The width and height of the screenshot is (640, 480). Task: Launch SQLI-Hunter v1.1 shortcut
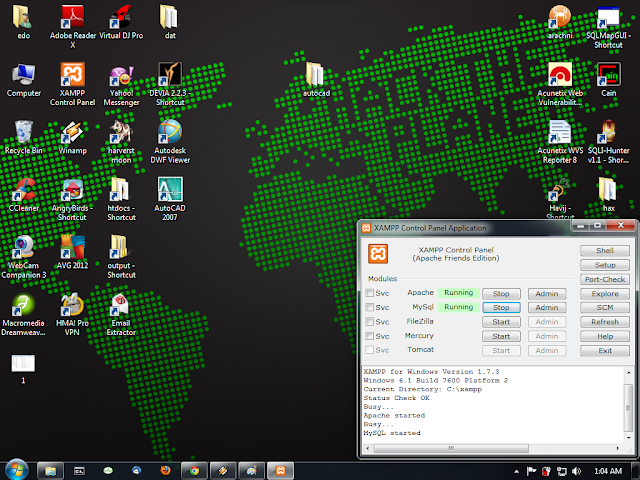pos(608,142)
